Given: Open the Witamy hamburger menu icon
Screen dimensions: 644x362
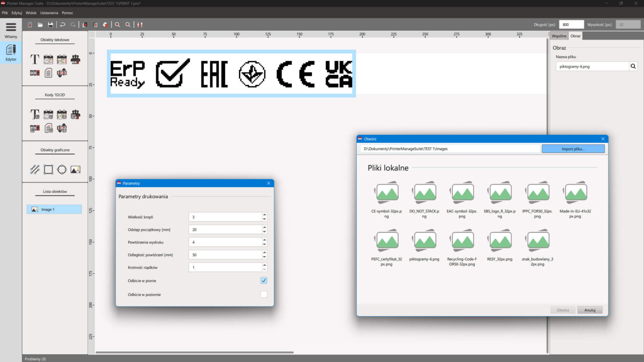Looking at the screenshot, I should coord(11,28).
